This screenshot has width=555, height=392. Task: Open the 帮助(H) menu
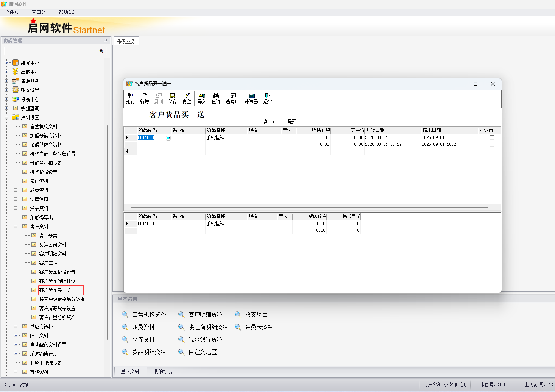67,12
